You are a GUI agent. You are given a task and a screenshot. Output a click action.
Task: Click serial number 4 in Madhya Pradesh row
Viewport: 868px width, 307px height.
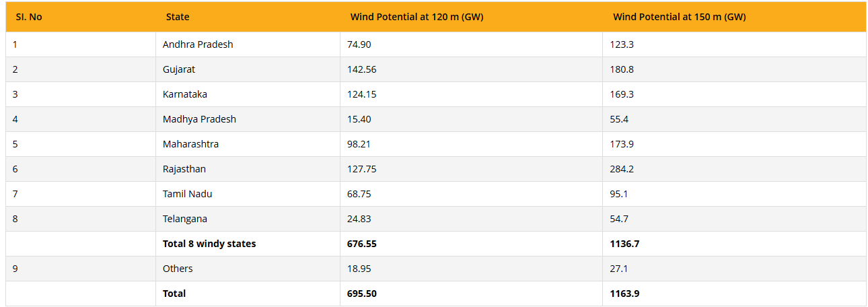point(15,119)
